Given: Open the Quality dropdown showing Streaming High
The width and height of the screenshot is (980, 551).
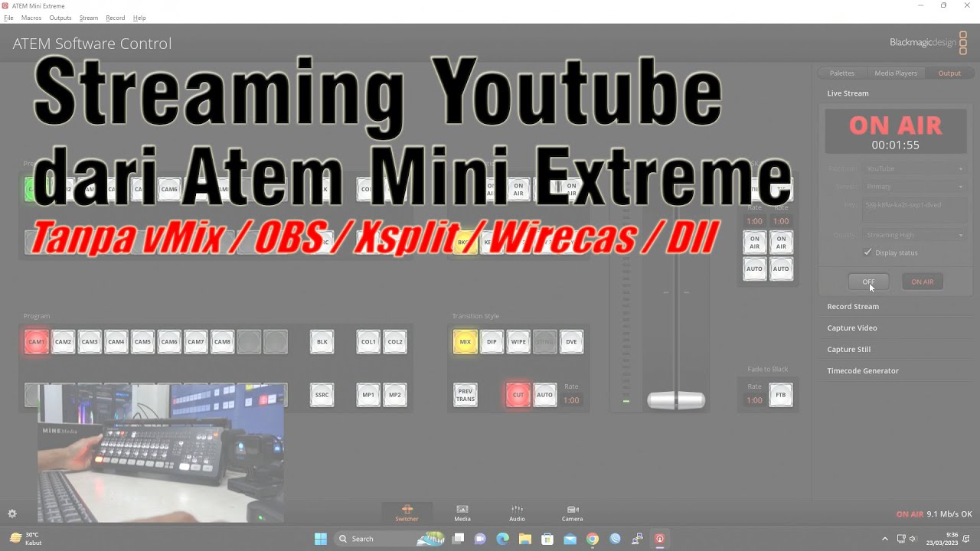Looking at the screenshot, I should point(915,235).
